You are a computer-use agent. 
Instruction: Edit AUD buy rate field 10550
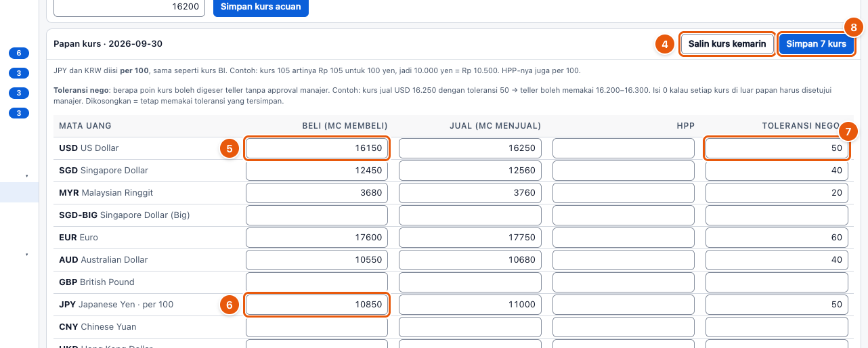pos(317,260)
